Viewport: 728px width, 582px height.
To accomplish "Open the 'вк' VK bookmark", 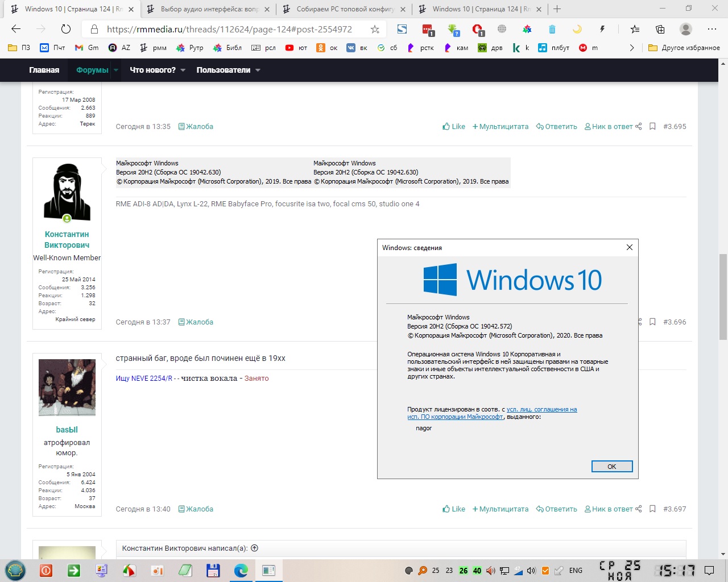I will (357, 48).
